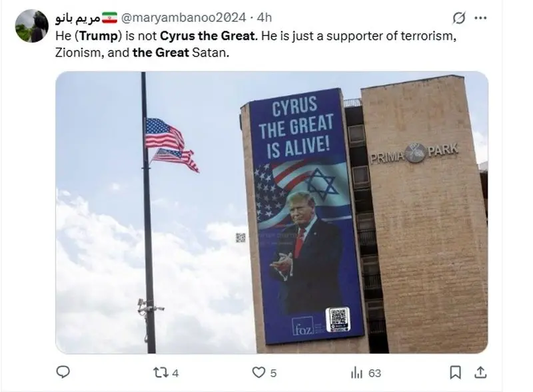Click the Grok explain slashed-circle icon
This screenshot has height=392, width=533.
pos(458,18)
